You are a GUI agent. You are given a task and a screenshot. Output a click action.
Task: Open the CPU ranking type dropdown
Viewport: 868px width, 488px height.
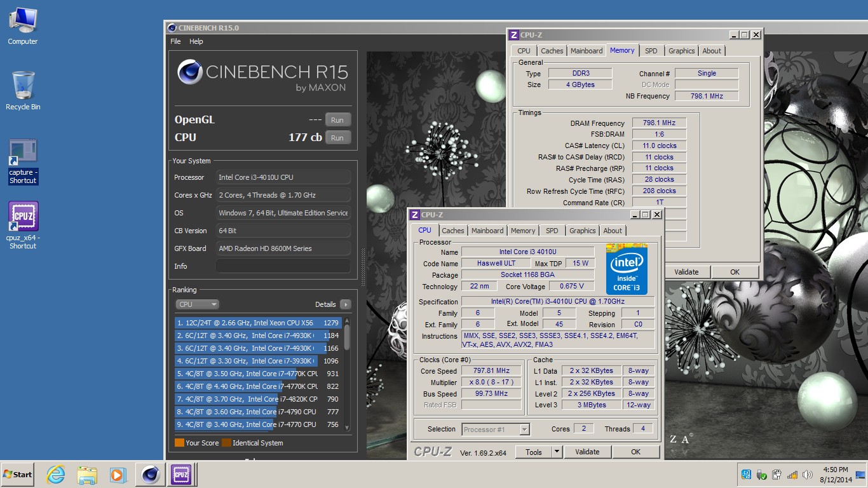197,304
